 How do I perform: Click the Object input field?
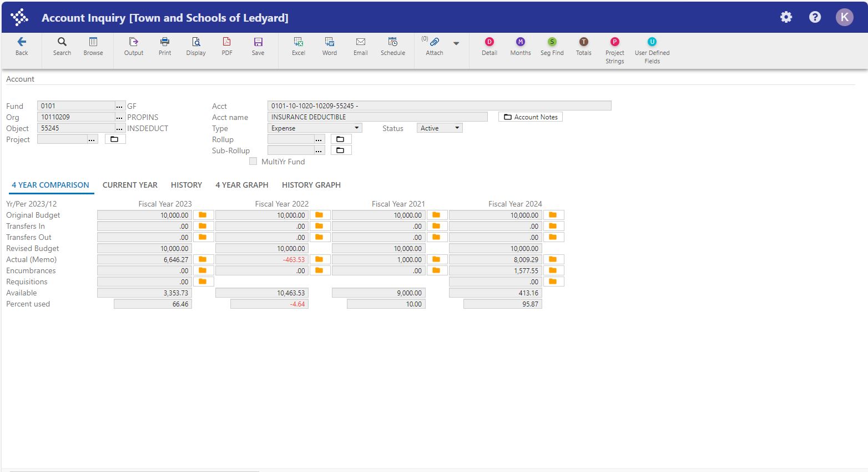click(x=75, y=128)
